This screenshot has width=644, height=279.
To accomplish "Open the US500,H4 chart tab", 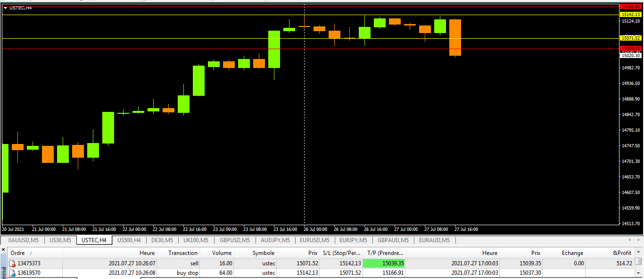I will click(x=129, y=240).
